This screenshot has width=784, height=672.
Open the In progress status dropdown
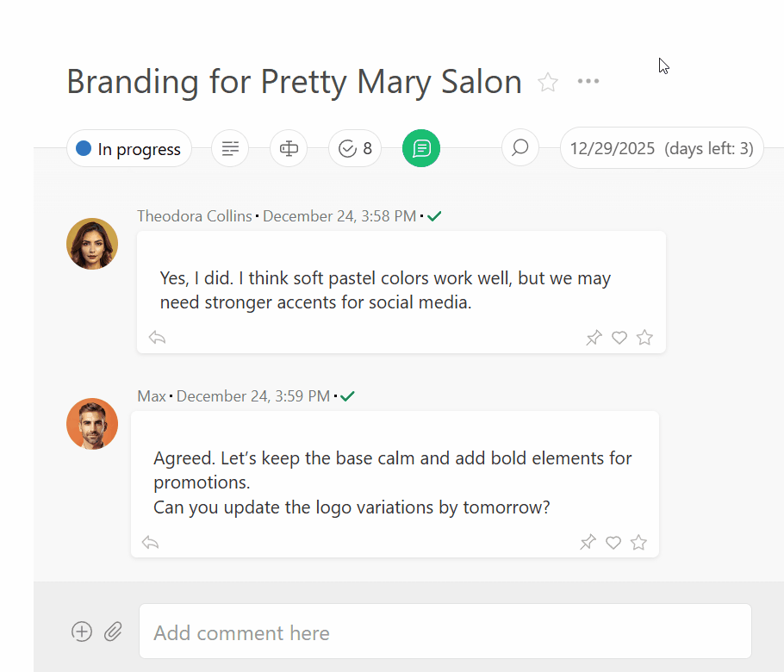[x=128, y=147]
